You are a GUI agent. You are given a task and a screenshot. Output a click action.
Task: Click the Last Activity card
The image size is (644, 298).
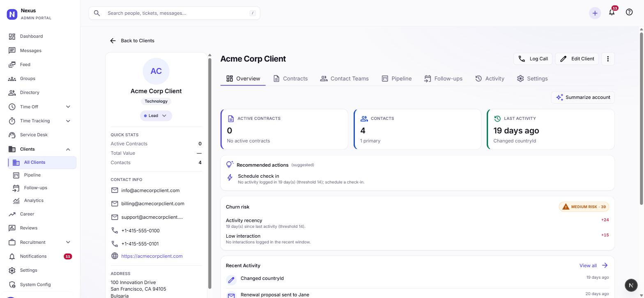(x=551, y=129)
